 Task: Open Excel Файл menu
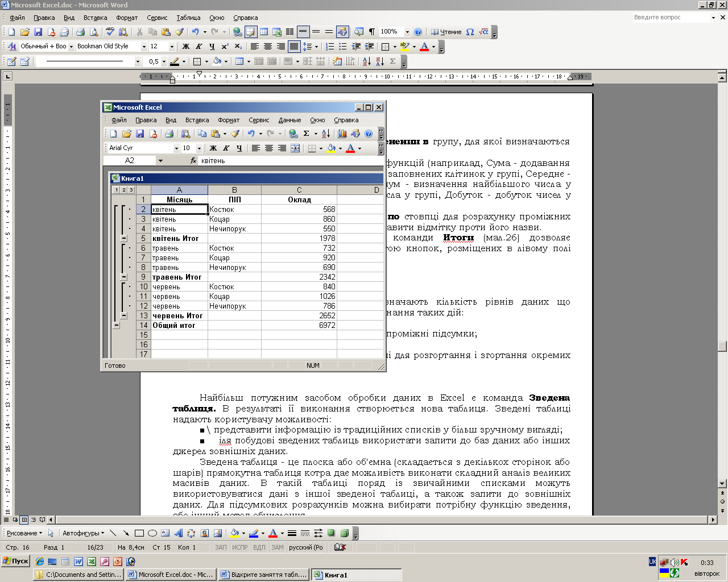(119, 120)
